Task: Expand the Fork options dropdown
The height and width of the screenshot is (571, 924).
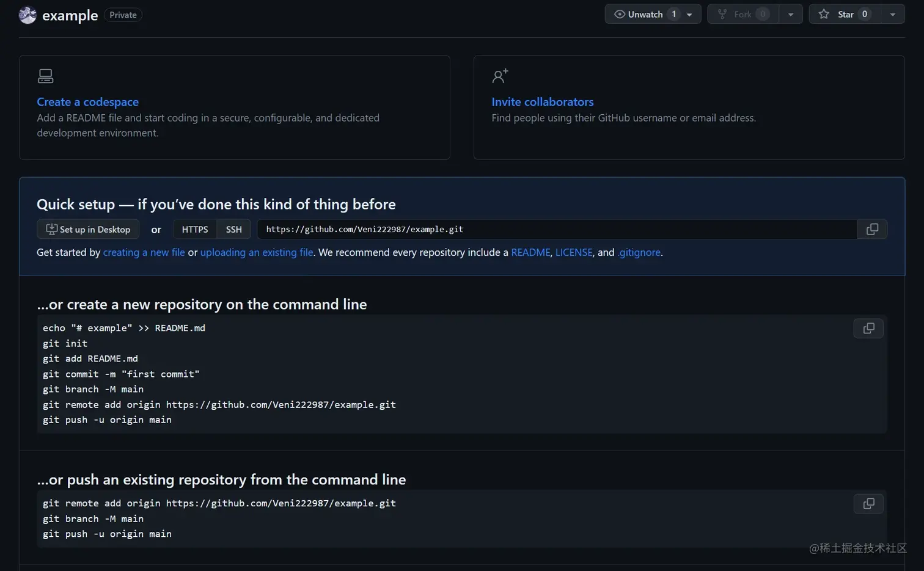Action: tap(791, 15)
